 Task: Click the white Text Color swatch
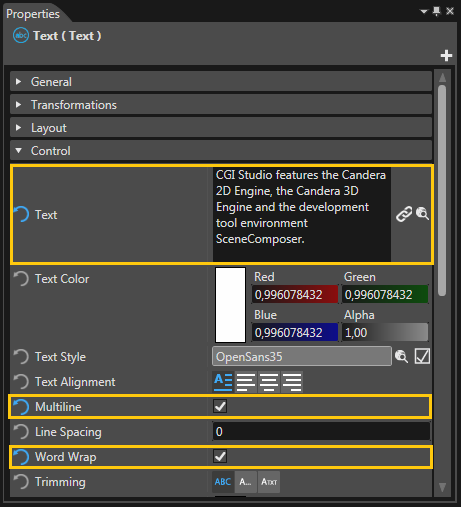coord(231,305)
